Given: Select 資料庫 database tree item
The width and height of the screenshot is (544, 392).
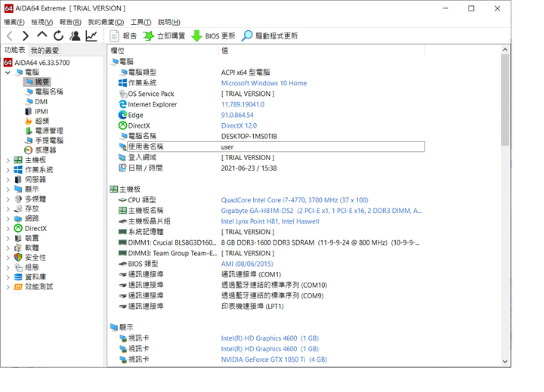Looking at the screenshot, I should coord(29,277).
